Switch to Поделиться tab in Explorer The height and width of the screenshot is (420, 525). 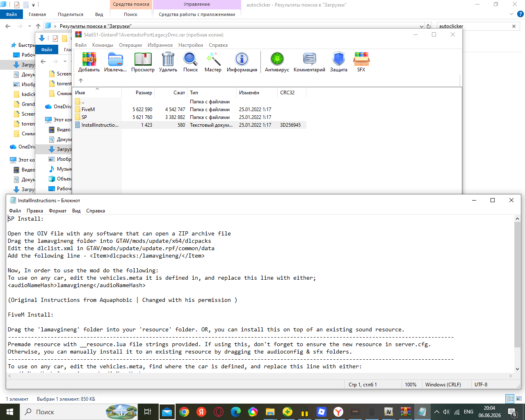tap(71, 14)
